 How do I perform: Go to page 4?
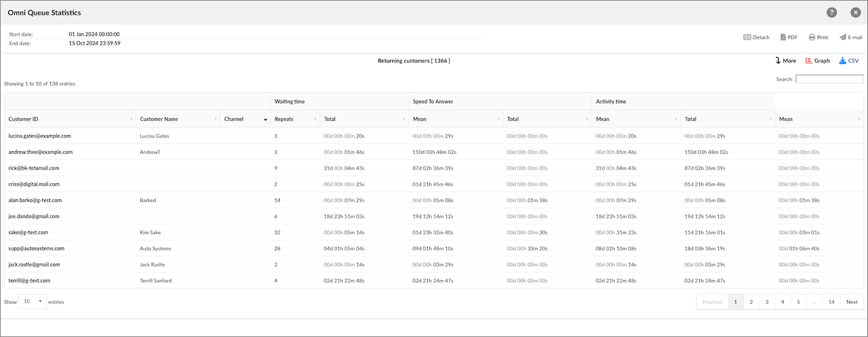click(x=783, y=302)
